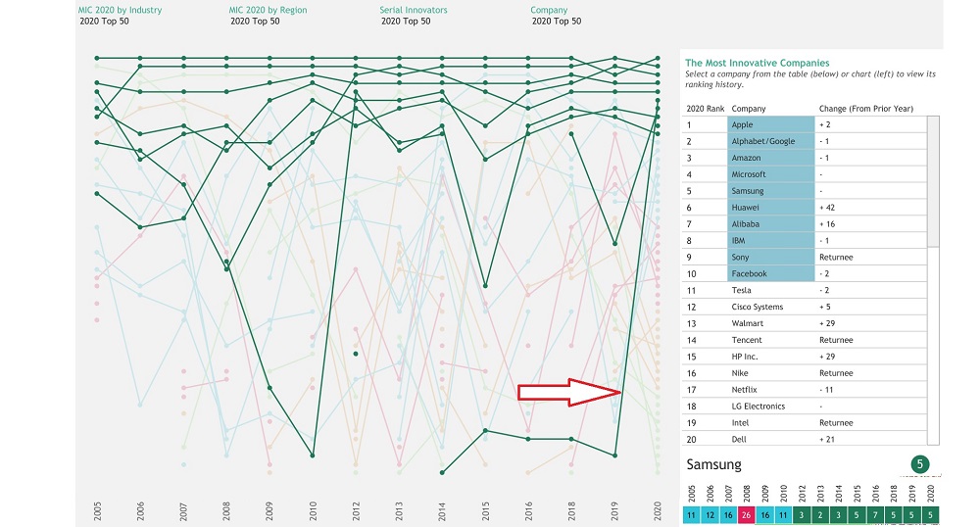
Task: Click the 2012 label on the chart x-axis
Action: pyautogui.click(x=356, y=510)
